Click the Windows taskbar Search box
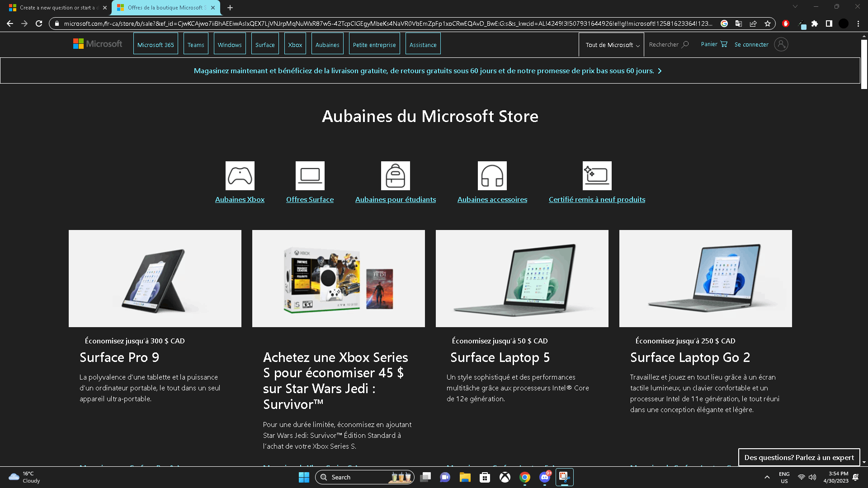This screenshot has width=868, height=488. pos(364,477)
